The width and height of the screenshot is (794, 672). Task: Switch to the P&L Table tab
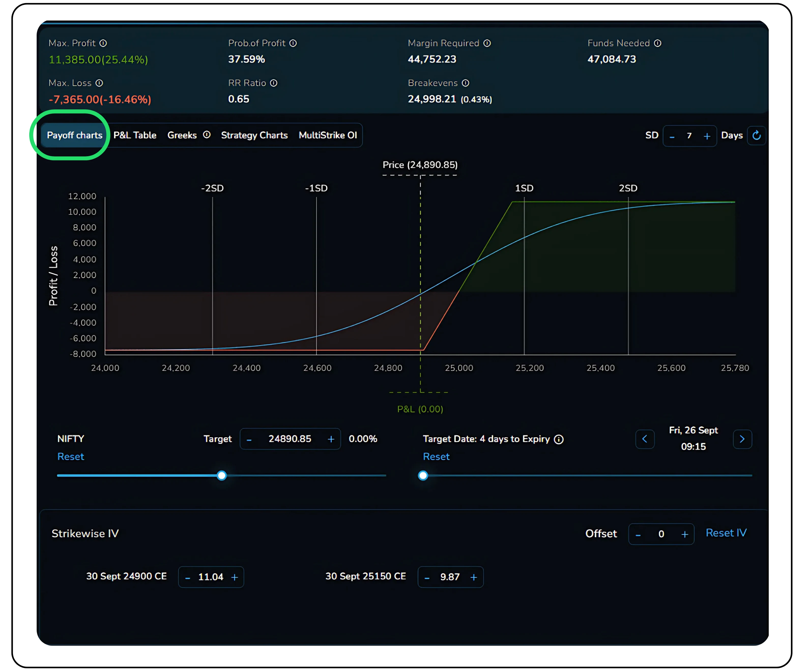[135, 135]
